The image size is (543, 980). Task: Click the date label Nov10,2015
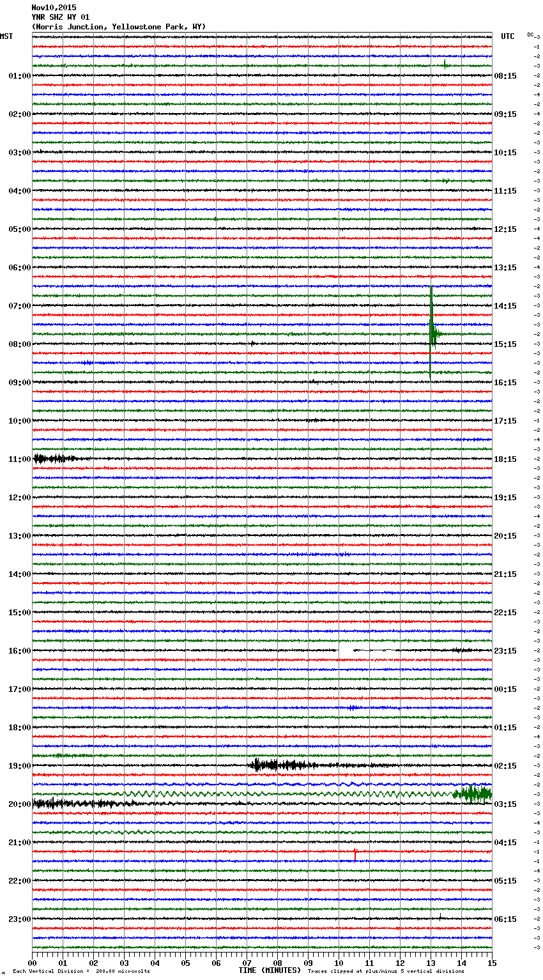point(54,8)
